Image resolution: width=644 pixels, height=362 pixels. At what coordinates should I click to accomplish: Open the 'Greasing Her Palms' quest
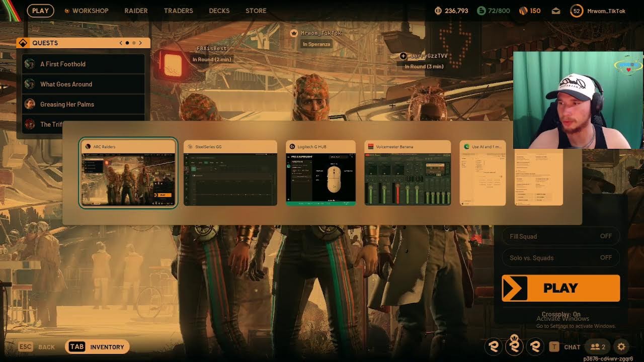(84, 104)
